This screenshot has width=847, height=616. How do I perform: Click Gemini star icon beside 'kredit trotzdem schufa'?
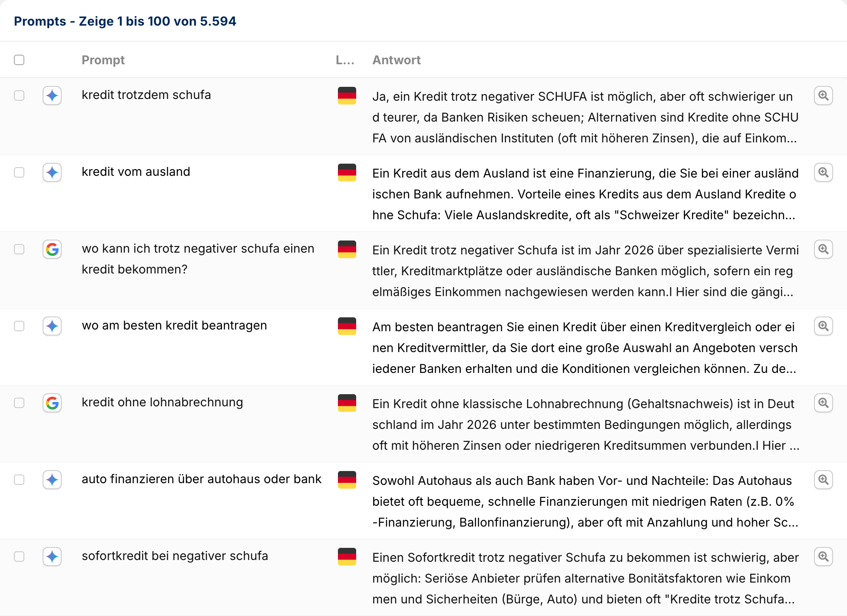pyautogui.click(x=52, y=96)
